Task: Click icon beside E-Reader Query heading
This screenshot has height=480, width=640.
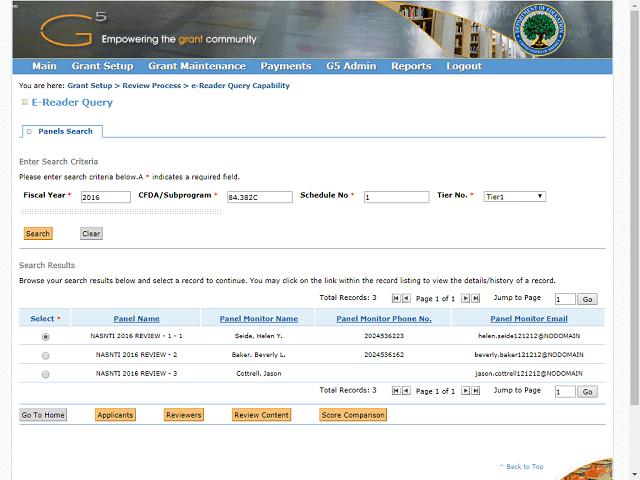Action: click(x=24, y=102)
